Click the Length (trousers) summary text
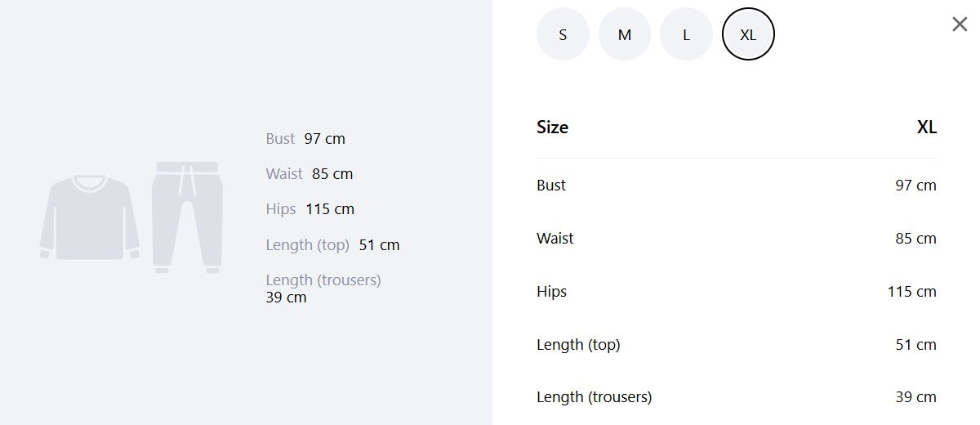980x425 pixels. pos(323,289)
